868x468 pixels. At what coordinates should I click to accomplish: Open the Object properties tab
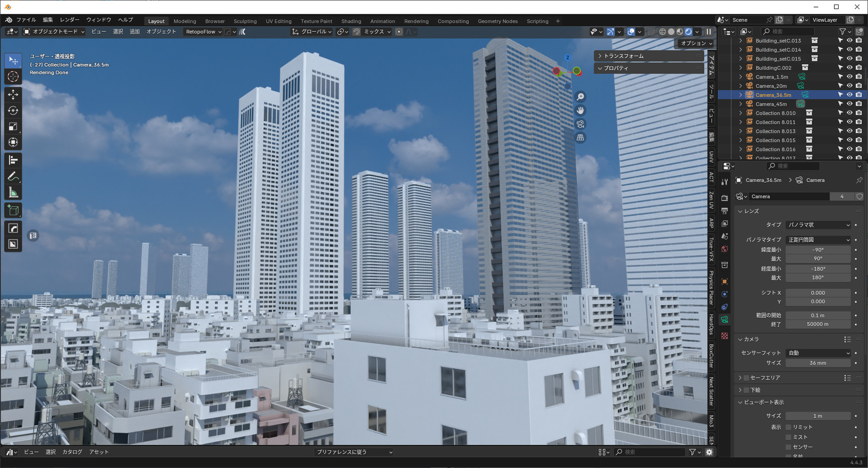click(x=725, y=281)
